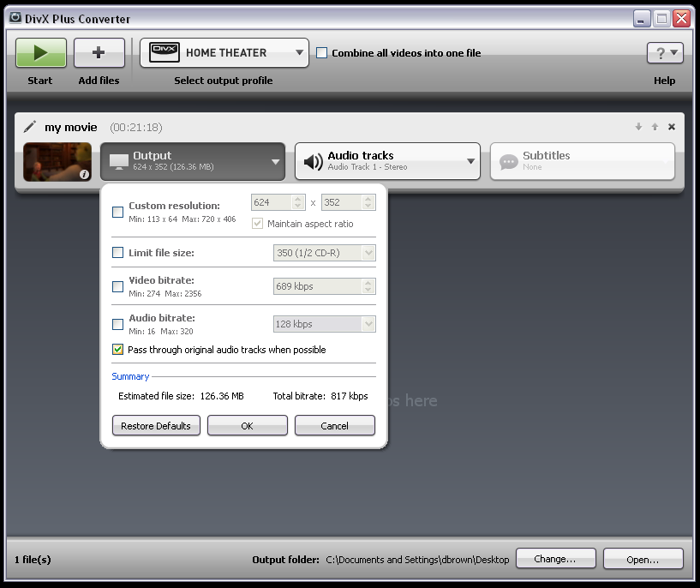Open the Subtitles dropdown
The image size is (700, 588).
pos(582,161)
